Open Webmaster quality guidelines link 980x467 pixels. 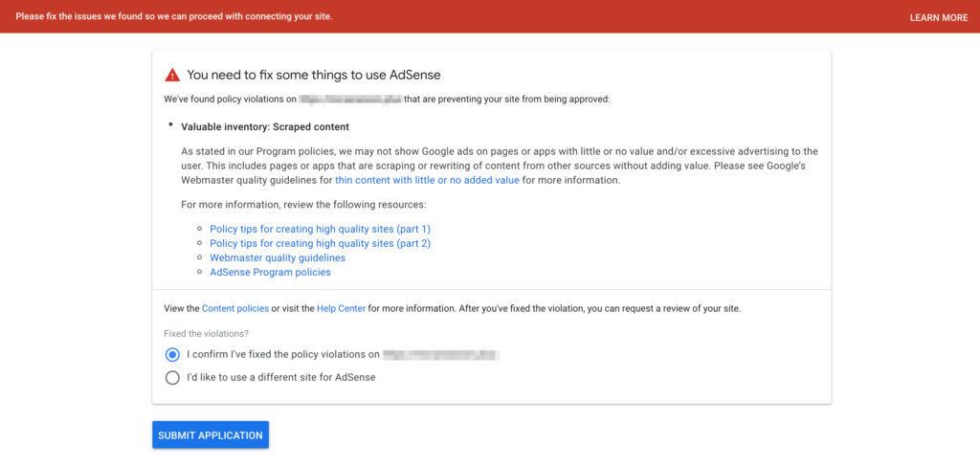pyautogui.click(x=278, y=257)
